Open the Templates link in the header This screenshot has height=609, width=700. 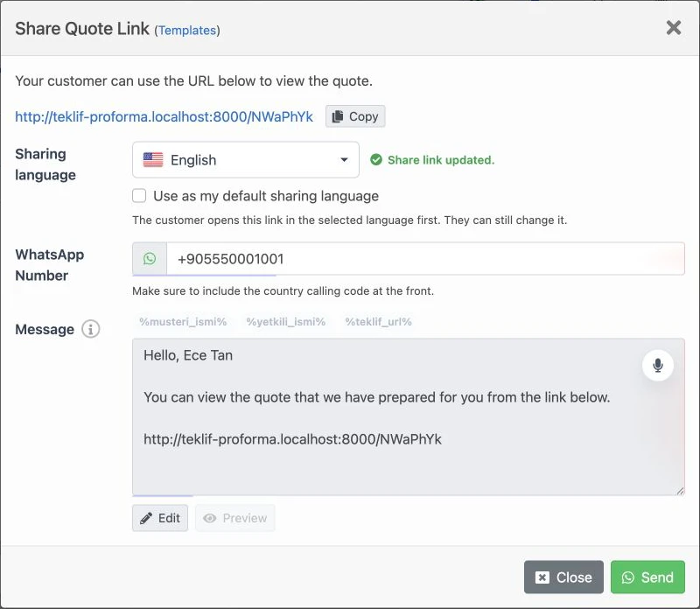187,31
